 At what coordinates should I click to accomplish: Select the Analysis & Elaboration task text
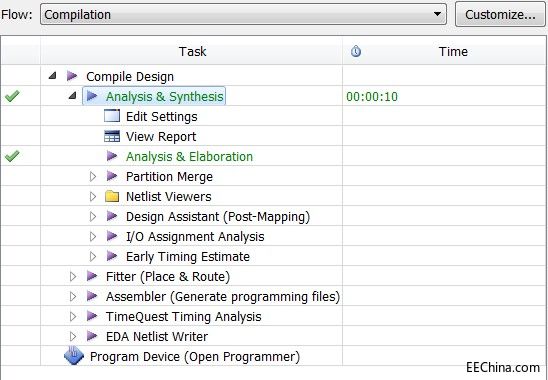(189, 157)
